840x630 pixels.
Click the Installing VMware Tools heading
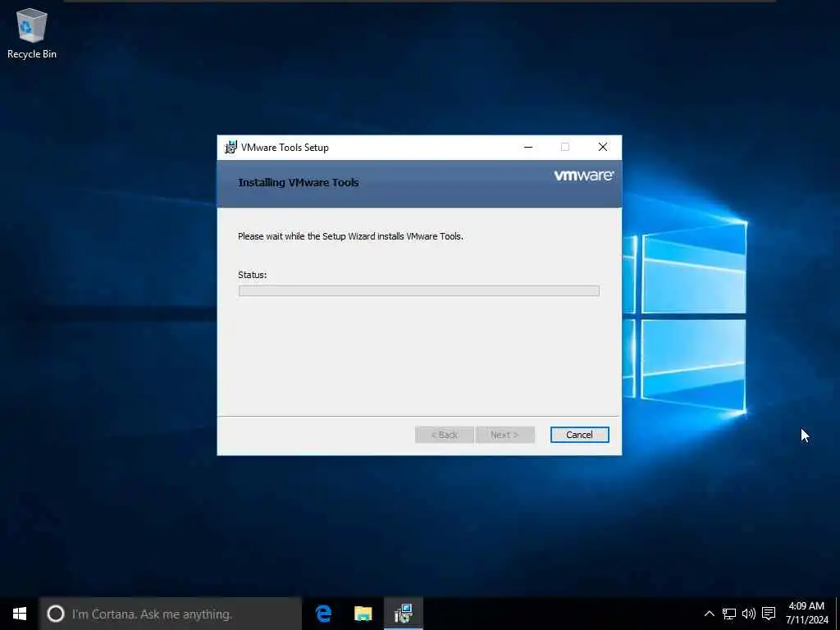pos(299,183)
